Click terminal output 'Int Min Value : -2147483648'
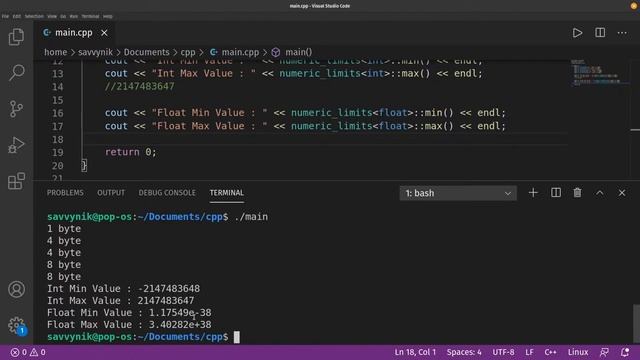This screenshot has width=640, height=360. 123,289
